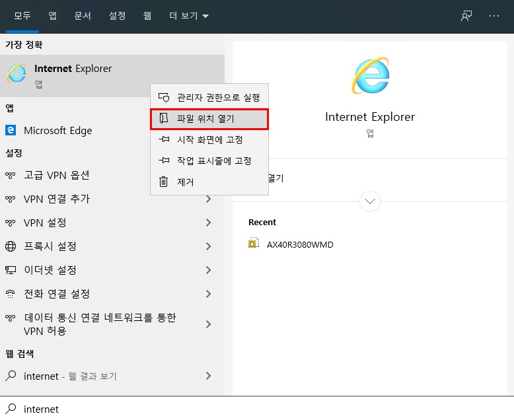Click the search magnifier icon in search box
The image size is (514, 420).
tap(11, 409)
